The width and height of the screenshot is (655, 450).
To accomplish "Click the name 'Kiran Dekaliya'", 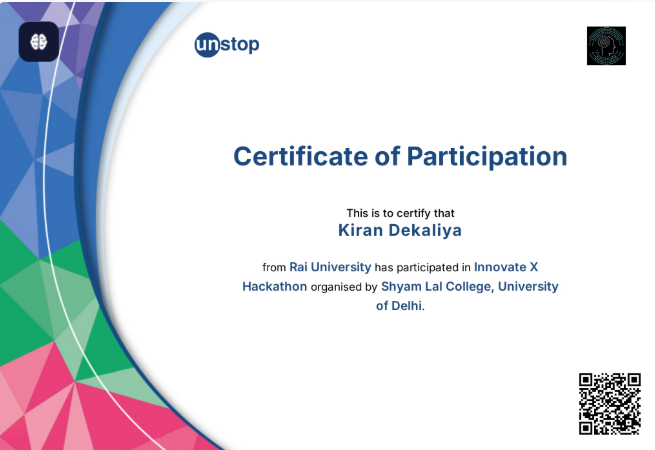I will point(400,230).
